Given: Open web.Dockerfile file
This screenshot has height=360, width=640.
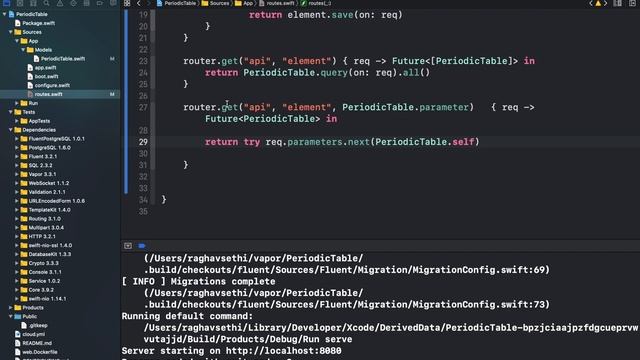Looking at the screenshot, I should point(40,352).
